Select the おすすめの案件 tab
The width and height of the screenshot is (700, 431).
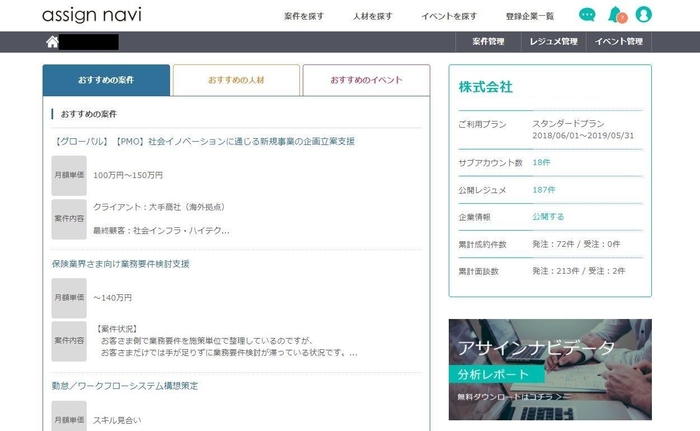click(x=106, y=80)
